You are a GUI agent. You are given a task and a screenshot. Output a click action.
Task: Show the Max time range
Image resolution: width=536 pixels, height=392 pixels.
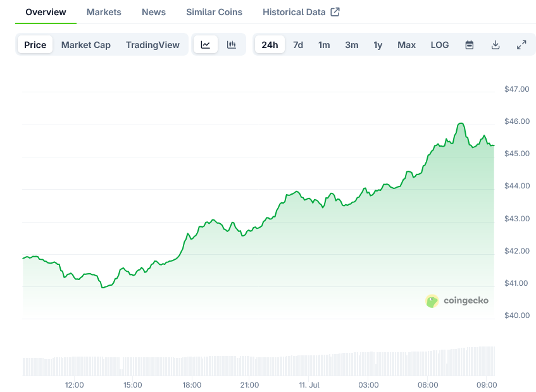point(407,45)
